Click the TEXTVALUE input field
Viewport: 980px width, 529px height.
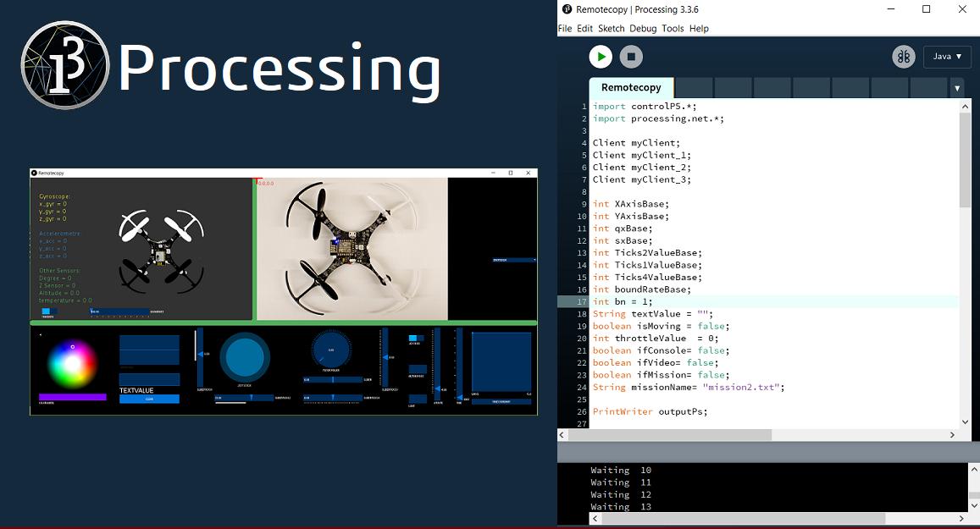tap(149, 379)
